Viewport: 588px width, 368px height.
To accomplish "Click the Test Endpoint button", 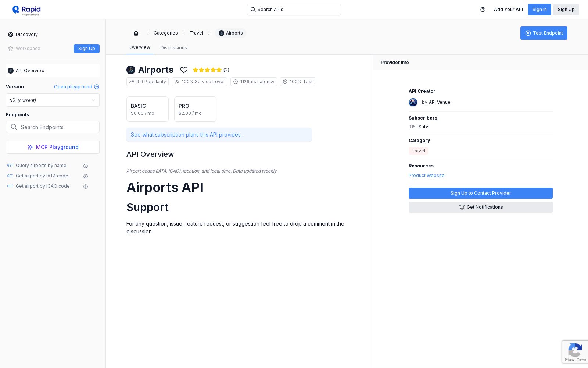I will coord(544,33).
